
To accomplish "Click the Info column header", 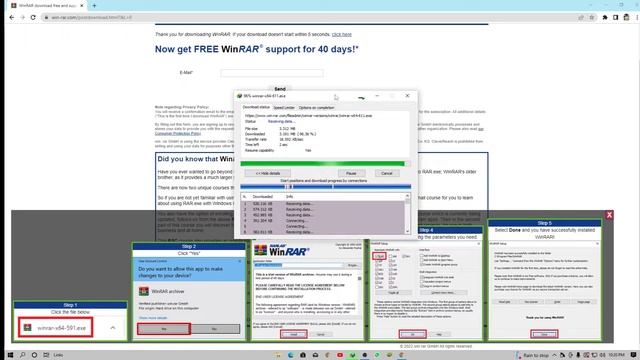I will pyautogui.click(x=289, y=197).
